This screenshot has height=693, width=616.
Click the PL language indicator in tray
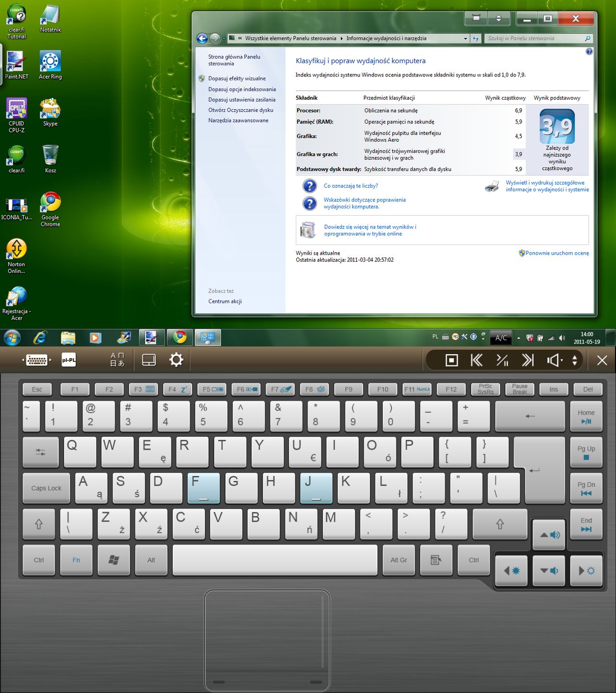435,337
